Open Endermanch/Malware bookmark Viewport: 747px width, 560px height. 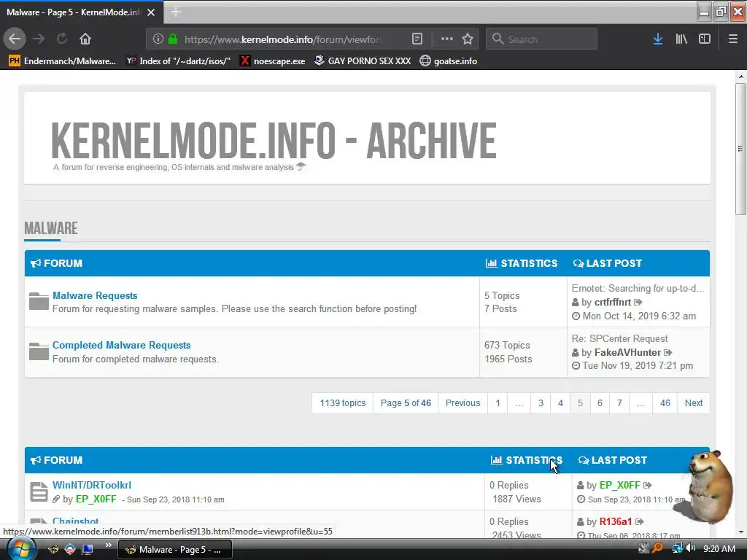63,61
